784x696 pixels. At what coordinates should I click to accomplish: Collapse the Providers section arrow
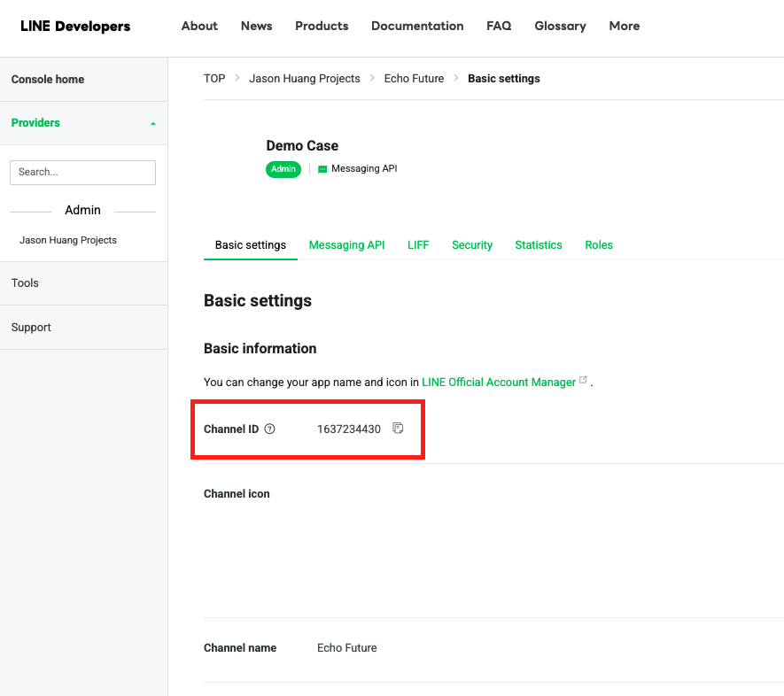pyautogui.click(x=153, y=123)
